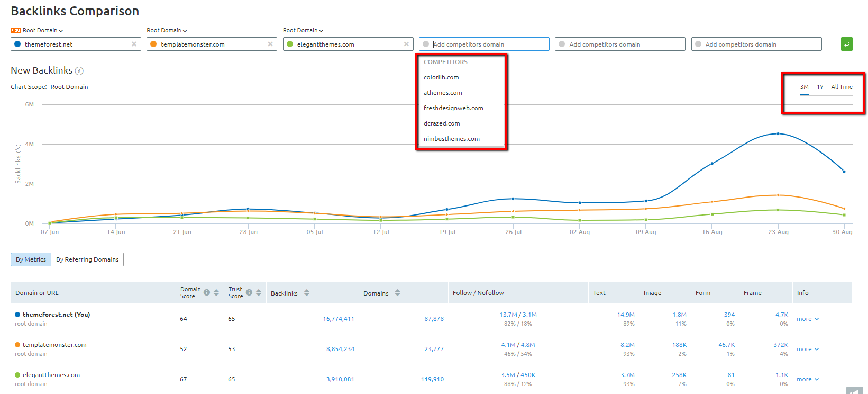Click the 16 Aug point on blue line

pyautogui.click(x=712, y=164)
